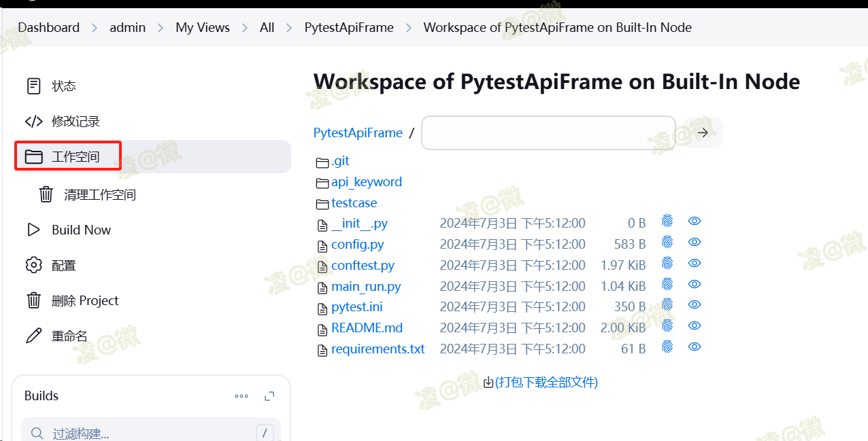Go to Dashboard in the breadcrumb
Screen dimensions: 868x441
(48, 27)
